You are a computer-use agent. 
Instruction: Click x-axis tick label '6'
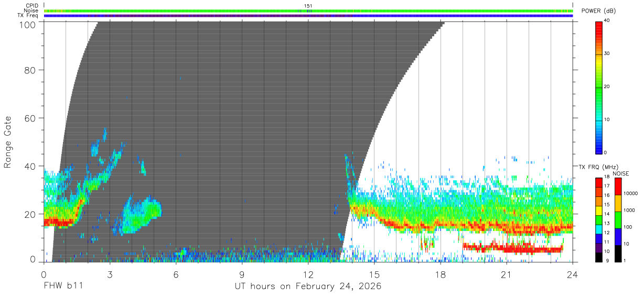pyautogui.click(x=176, y=274)
